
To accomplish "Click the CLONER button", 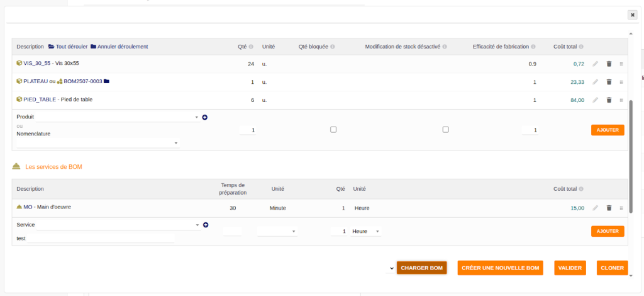I will tap(612, 268).
